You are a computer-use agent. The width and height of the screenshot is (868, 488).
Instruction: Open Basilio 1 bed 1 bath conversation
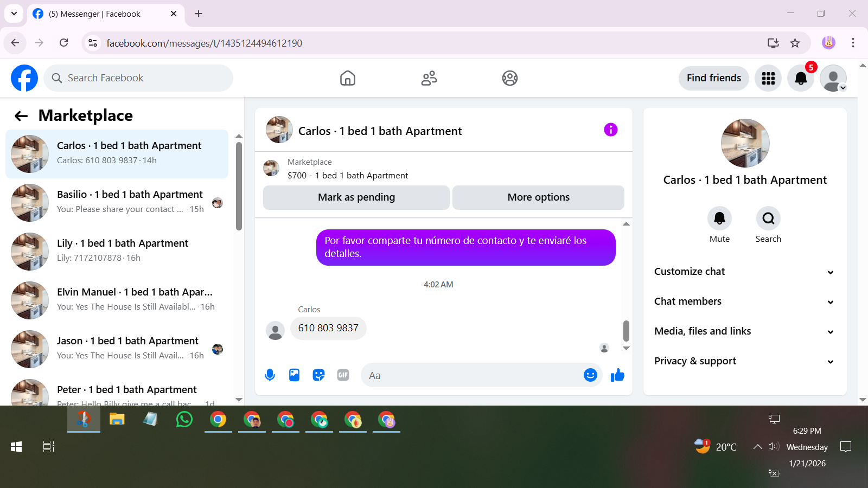click(117, 203)
